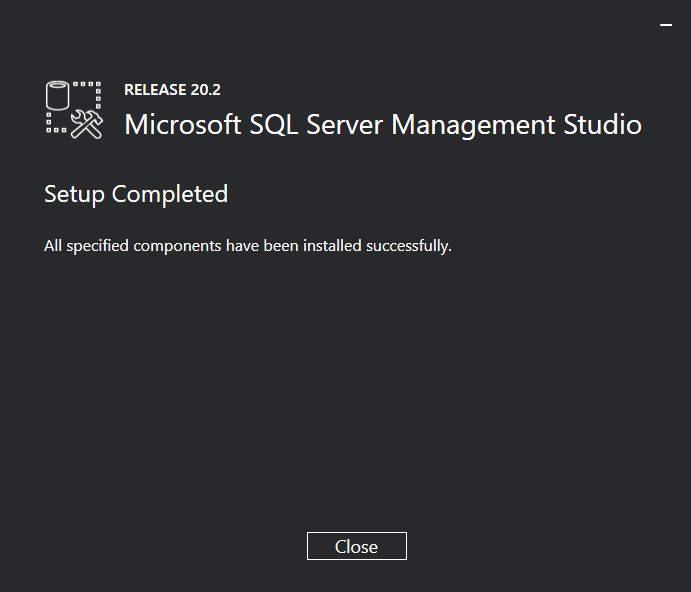Click the word "Setup" in the heading
691x592 pixels.
(x=74, y=194)
